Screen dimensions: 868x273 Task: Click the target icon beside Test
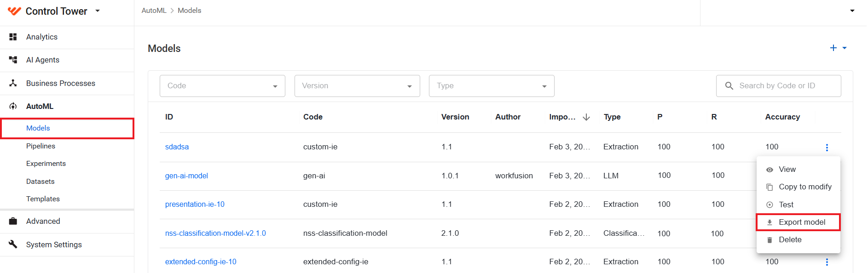point(770,205)
